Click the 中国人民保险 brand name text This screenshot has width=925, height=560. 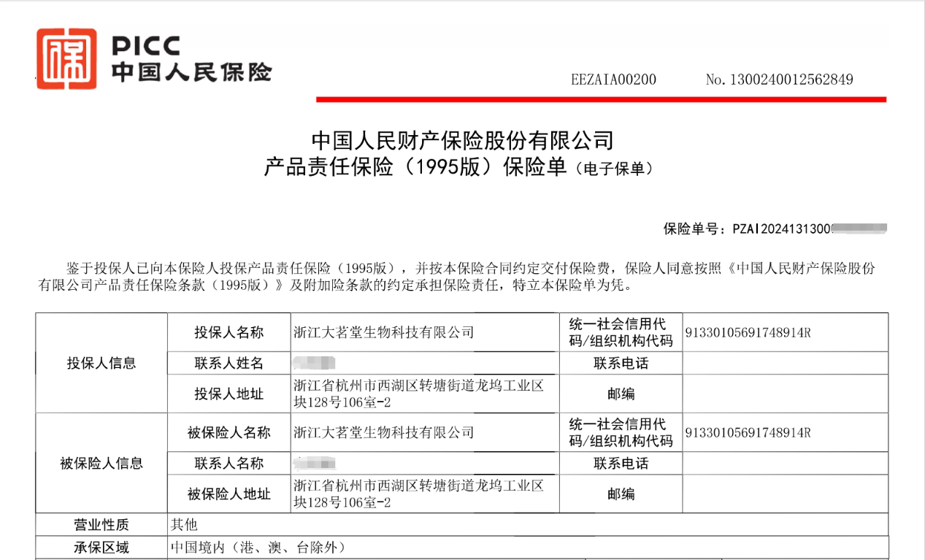(191, 72)
